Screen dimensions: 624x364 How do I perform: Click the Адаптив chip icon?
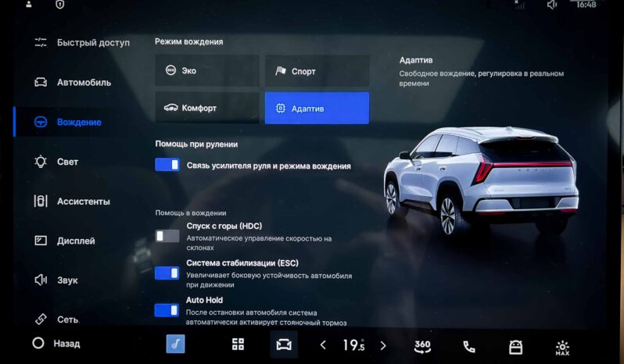click(x=281, y=108)
